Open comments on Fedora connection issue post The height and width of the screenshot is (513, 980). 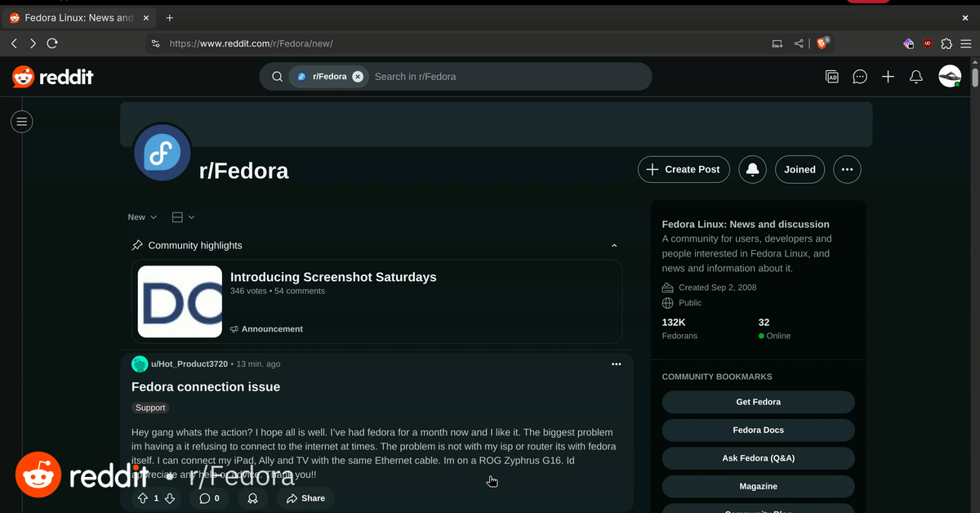pyautogui.click(x=209, y=498)
